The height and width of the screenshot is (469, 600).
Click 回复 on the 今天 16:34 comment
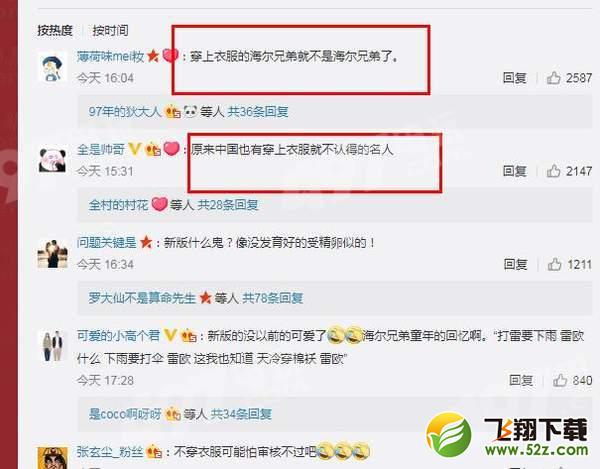[x=515, y=264]
